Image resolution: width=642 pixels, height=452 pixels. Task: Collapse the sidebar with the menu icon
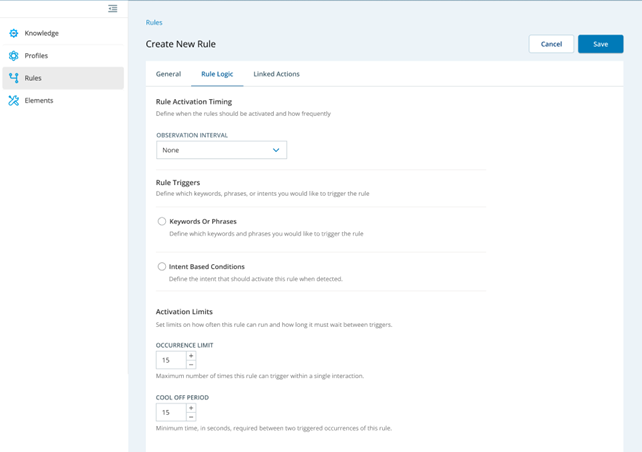click(113, 9)
